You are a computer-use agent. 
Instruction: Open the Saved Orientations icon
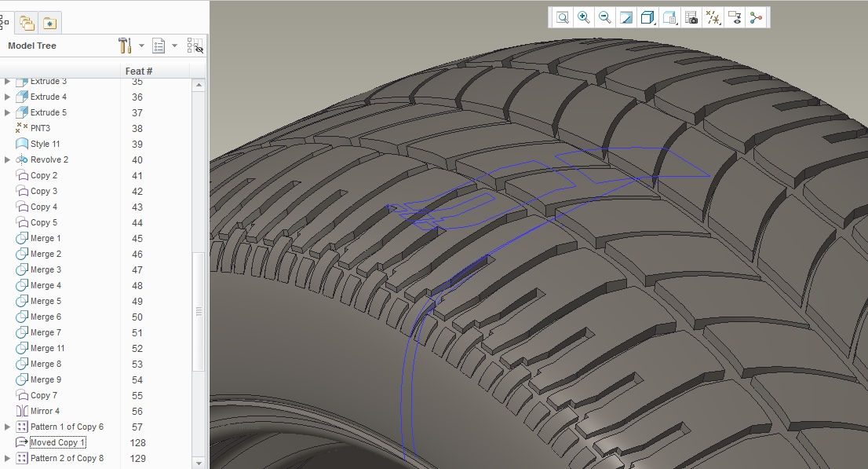669,18
